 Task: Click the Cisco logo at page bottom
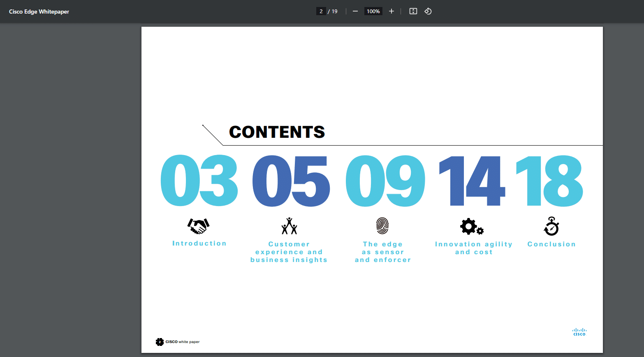click(x=579, y=332)
